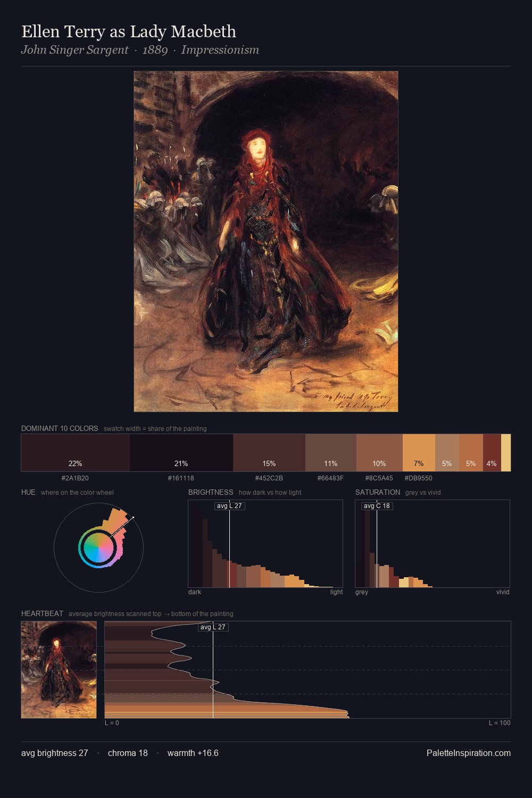Click the 'grey' axis label
This screenshot has height=798, width=532.
pyautogui.click(x=362, y=592)
